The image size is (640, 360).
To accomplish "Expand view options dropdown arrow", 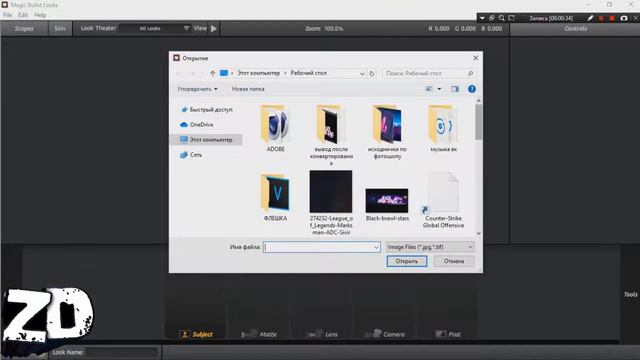I will click(439, 89).
